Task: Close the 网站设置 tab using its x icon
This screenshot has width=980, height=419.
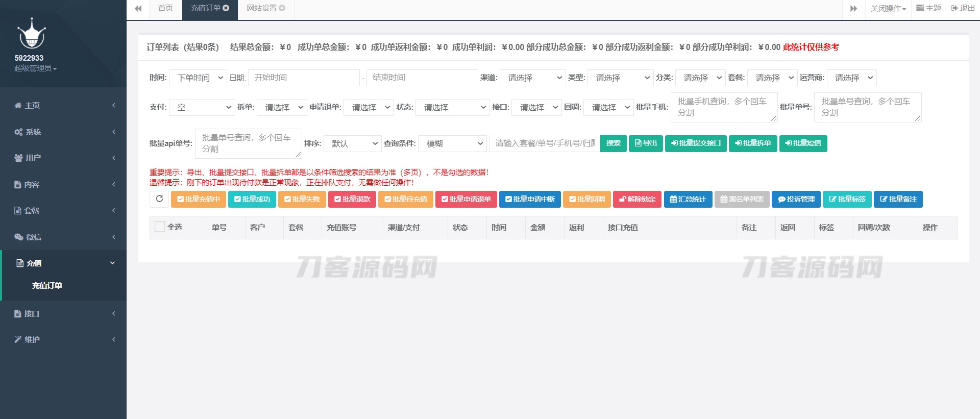Action: (282, 8)
